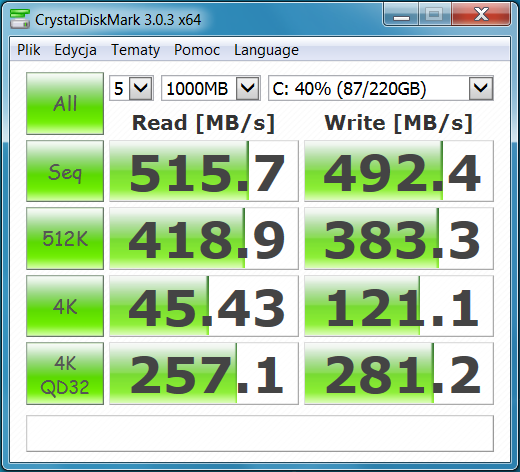Click the 4K read result 45.43
This screenshot has height=472, width=520.
204,306
